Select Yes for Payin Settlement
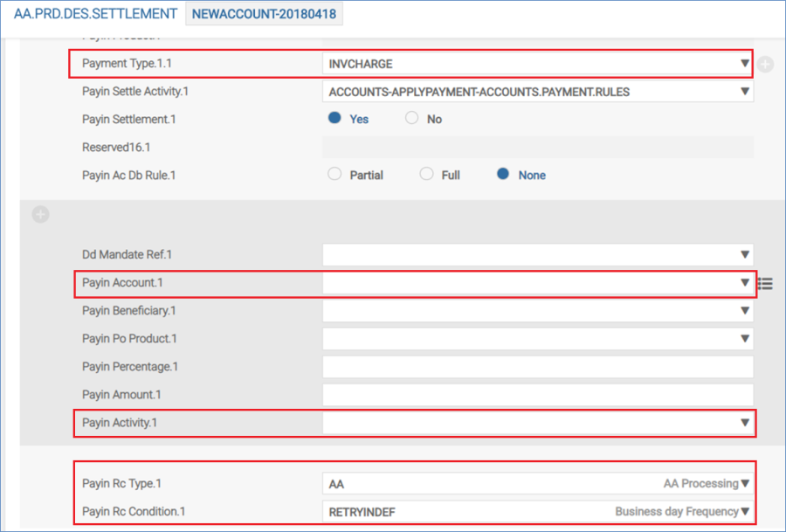This screenshot has height=532, width=786. pyautogui.click(x=334, y=119)
